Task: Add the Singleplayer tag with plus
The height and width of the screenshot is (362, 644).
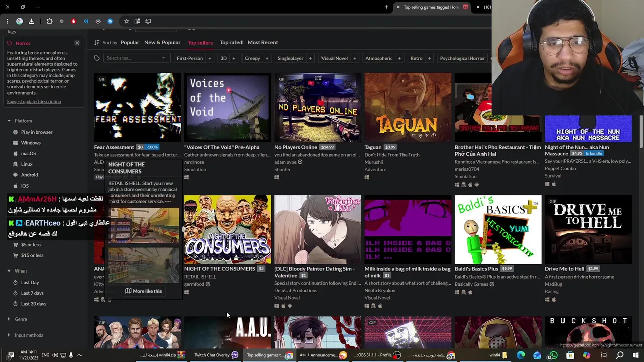Action: pyautogui.click(x=310, y=58)
